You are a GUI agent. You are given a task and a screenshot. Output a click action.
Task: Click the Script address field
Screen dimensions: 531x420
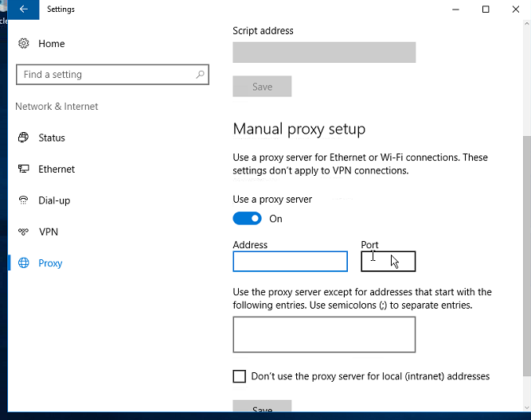click(x=324, y=52)
